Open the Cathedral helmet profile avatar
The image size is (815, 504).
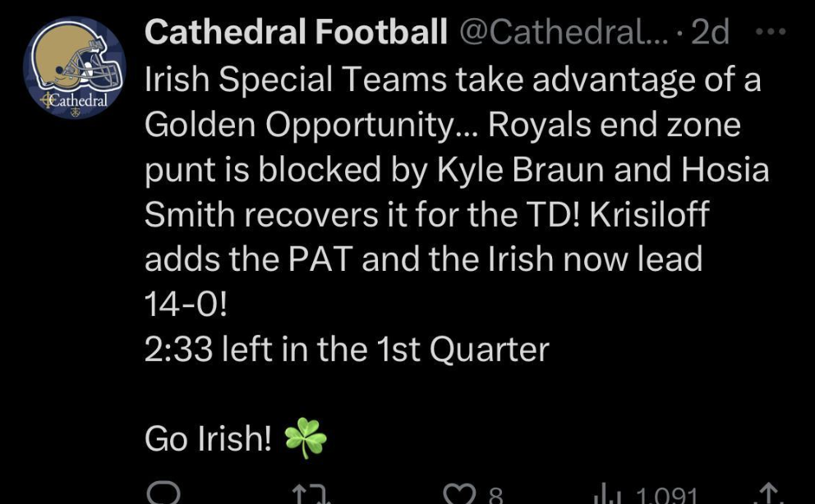(76, 68)
